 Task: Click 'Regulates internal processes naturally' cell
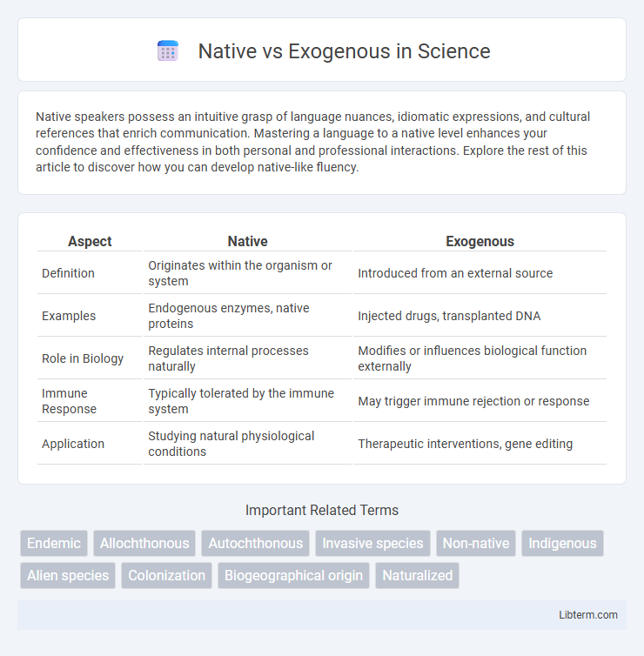248,358
